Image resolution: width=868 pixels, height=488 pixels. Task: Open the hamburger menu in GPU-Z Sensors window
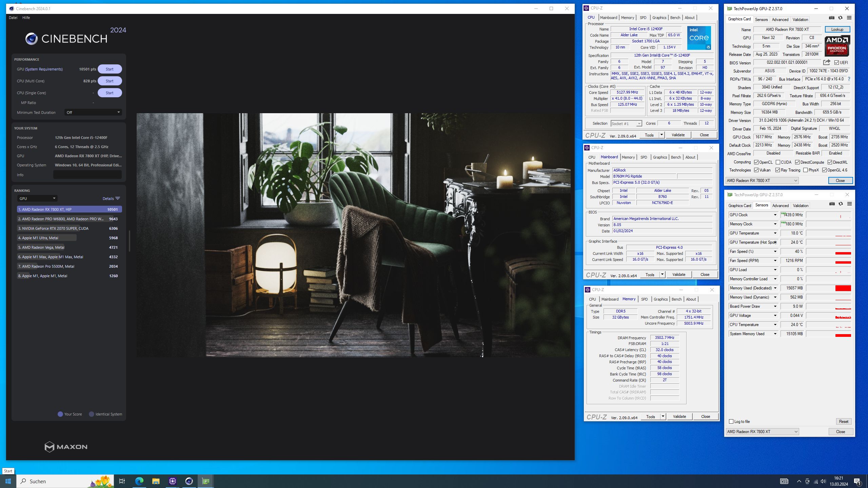[849, 204]
